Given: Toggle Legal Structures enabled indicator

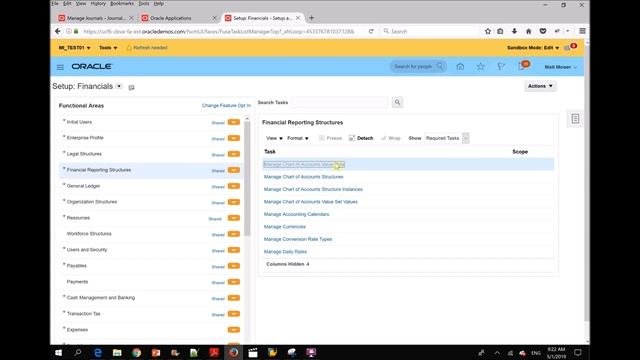Looking at the screenshot, I should 234,154.
